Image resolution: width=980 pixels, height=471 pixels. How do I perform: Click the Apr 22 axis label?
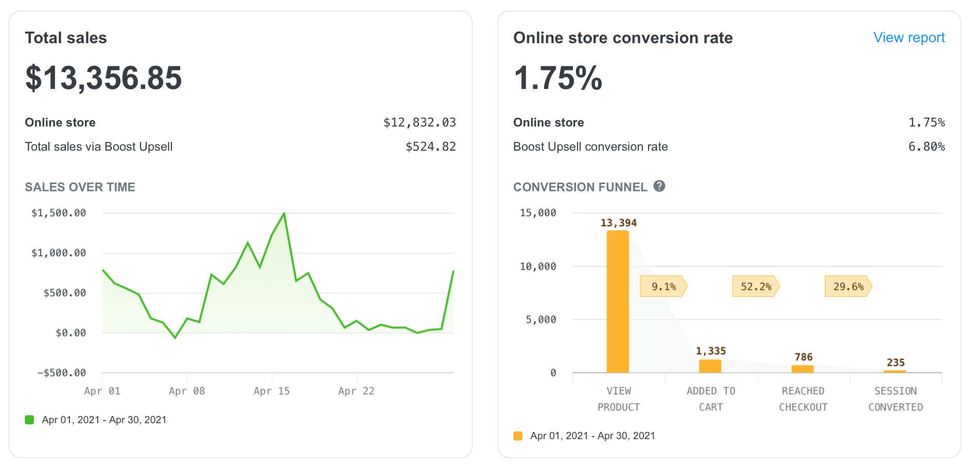coord(356,391)
